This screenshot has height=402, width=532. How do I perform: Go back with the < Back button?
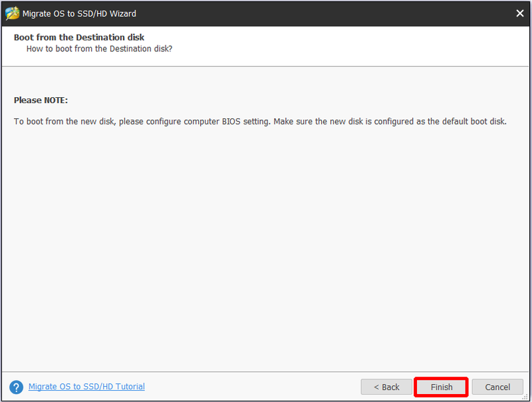386,387
